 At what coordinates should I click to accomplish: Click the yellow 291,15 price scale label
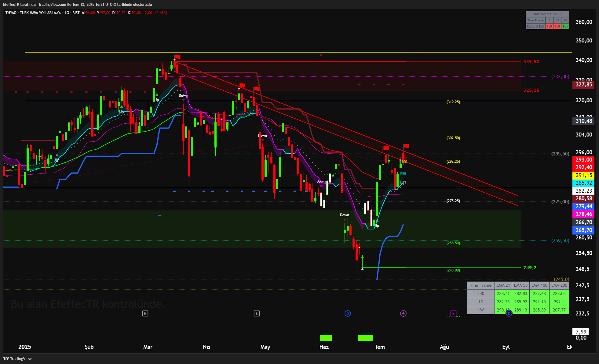pos(583,175)
